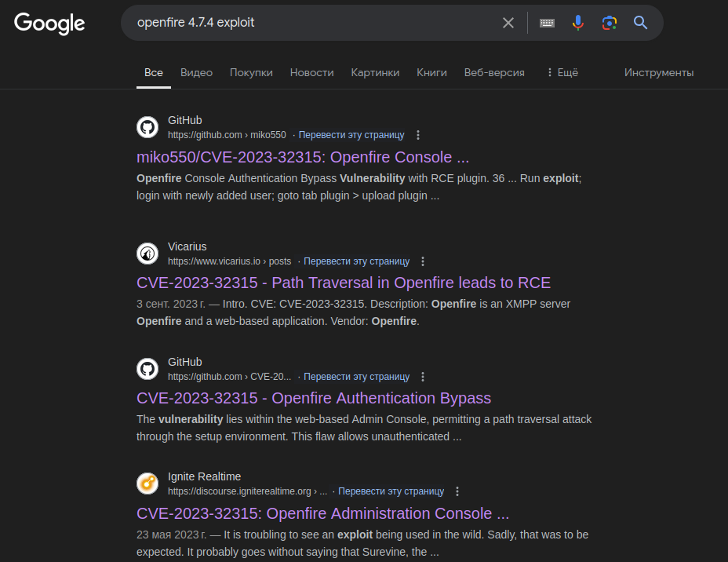This screenshot has width=728, height=562.
Task: Click snippet text 'login with newly added user'
Action: tap(206, 195)
